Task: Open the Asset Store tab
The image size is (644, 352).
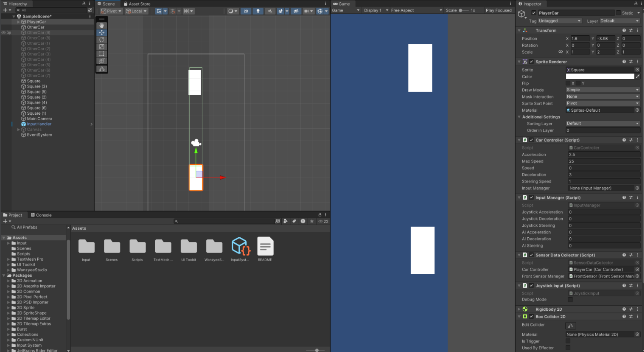Action: 137,4
